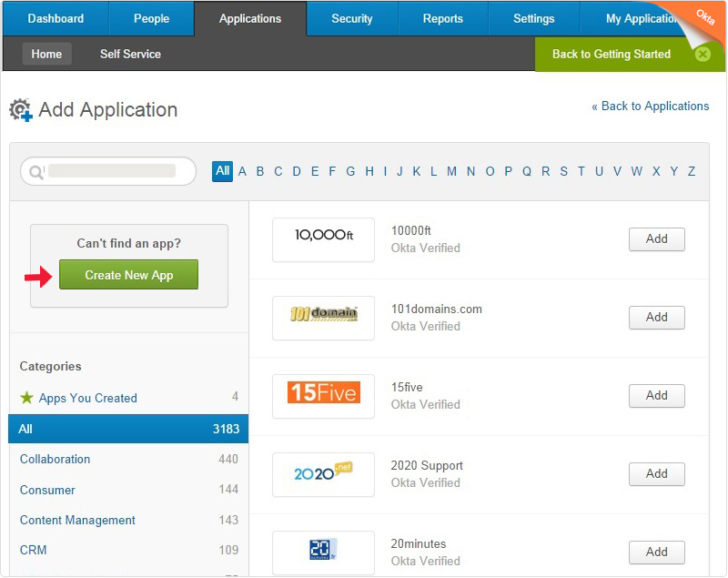Add the 20minutes application
Screen dimensions: 728x578
point(656,552)
